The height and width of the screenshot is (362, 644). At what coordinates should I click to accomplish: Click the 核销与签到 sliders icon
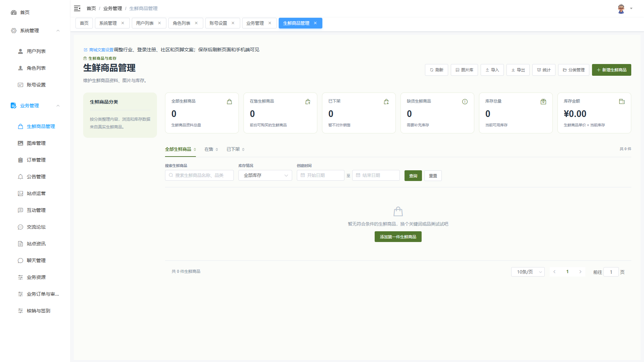[x=20, y=311]
